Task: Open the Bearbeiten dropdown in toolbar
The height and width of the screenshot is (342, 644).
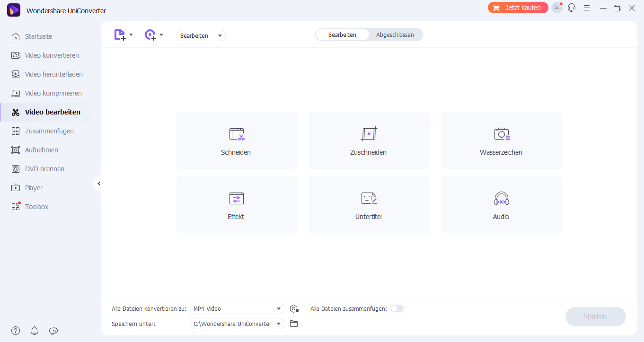Action: tap(201, 35)
